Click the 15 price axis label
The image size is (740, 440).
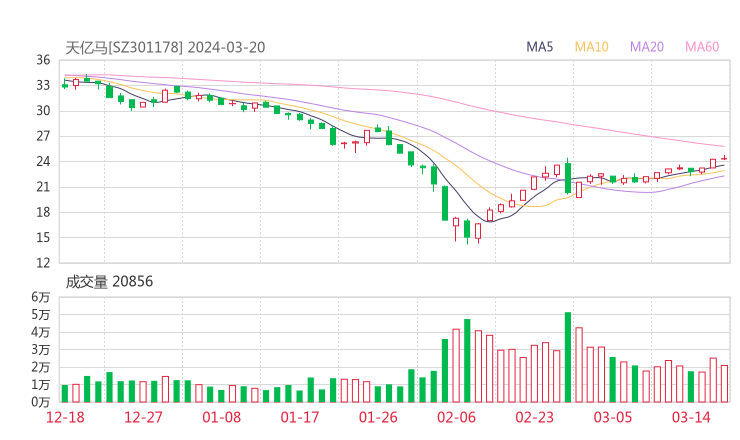[x=43, y=237]
